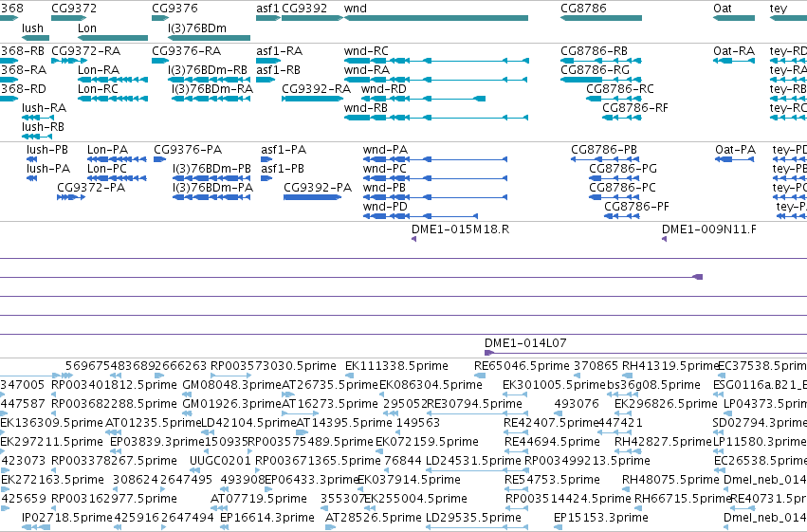Click the CG9372-PA protein feature
Screen dimensions: 807x532
coord(71,197)
